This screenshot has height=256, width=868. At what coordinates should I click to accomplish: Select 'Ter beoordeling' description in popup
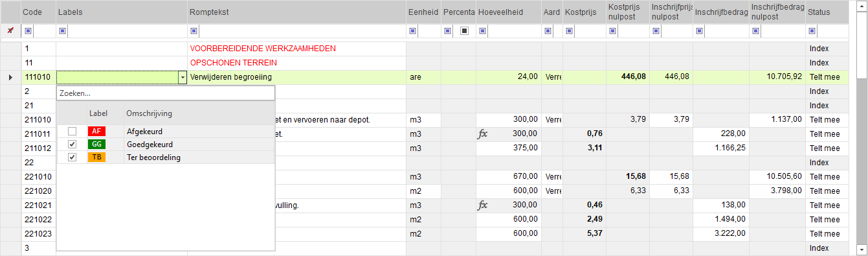pyautogui.click(x=153, y=157)
